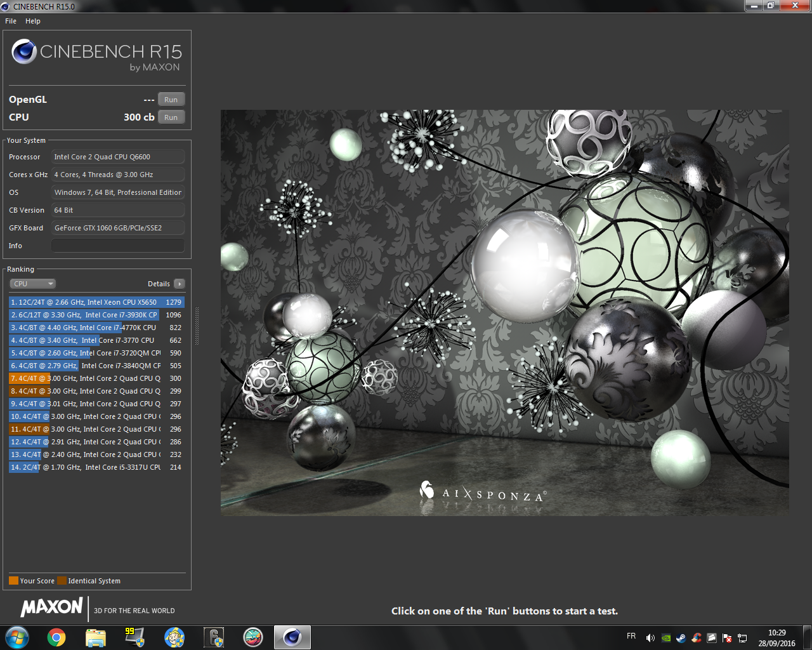The height and width of the screenshot is (650, 812).
Task: Open the File menu
Action: [11, 21]
